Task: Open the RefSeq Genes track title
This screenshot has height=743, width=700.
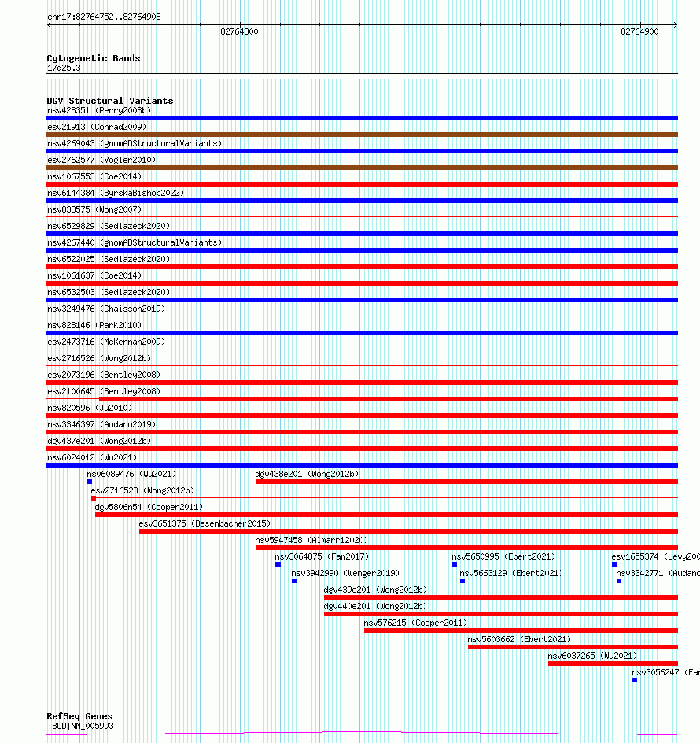Action: coord(79,716)
